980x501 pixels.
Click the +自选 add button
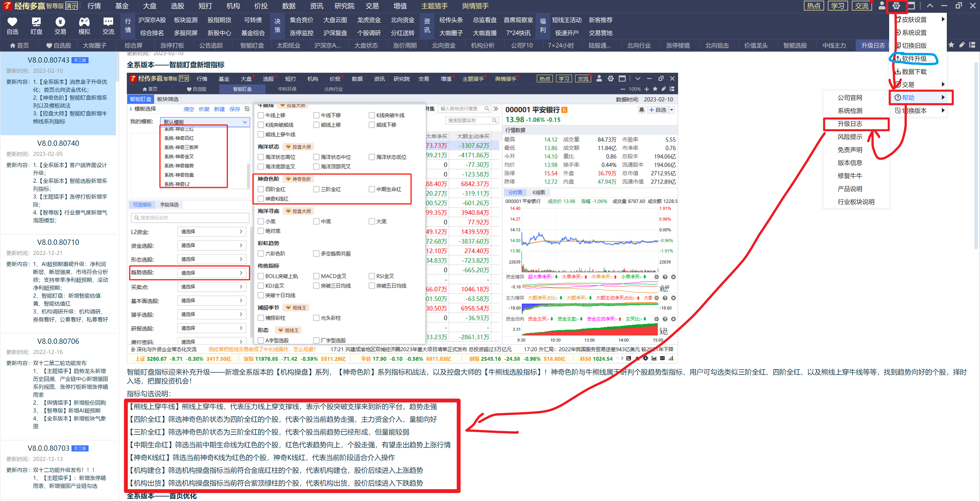658,110
